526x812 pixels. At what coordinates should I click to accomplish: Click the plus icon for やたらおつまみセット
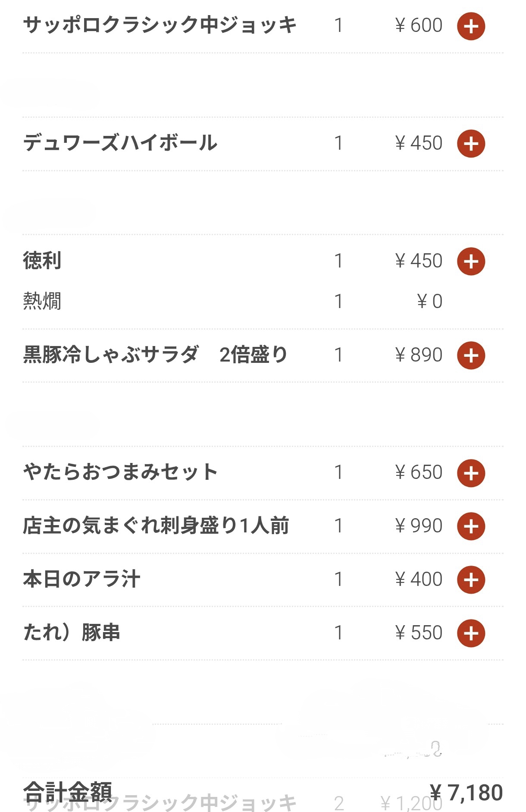pyautogui.click(x=471, y=473)
